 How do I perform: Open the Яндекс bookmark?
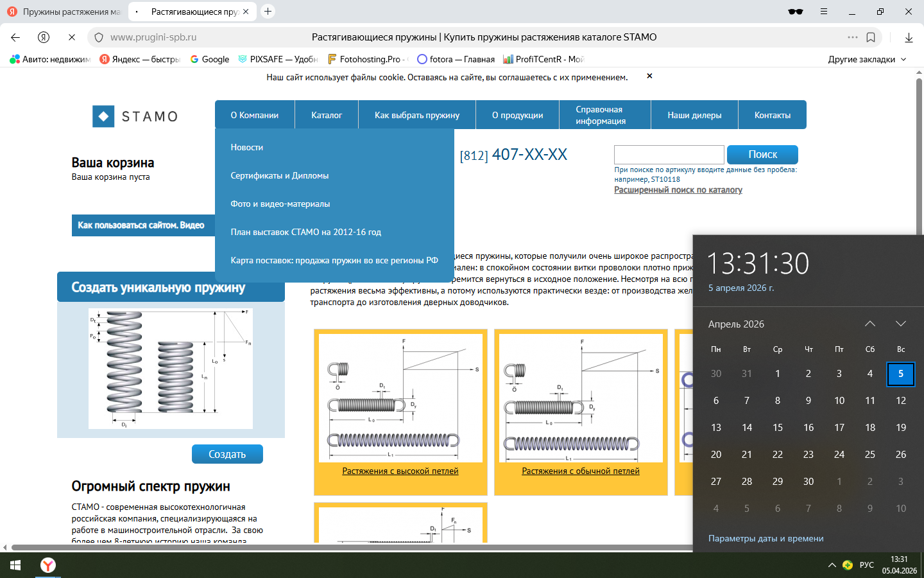pos(141,59)
